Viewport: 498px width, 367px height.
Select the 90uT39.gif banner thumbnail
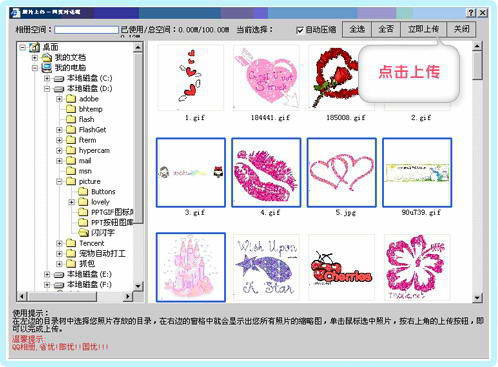pos(417,172)
